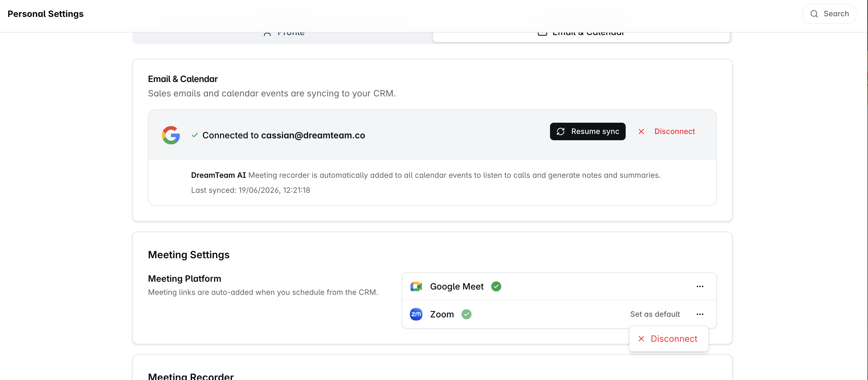Click the Last synced timestamp text
The height and width of the screenshot is (380, 868).
point(250,190)
